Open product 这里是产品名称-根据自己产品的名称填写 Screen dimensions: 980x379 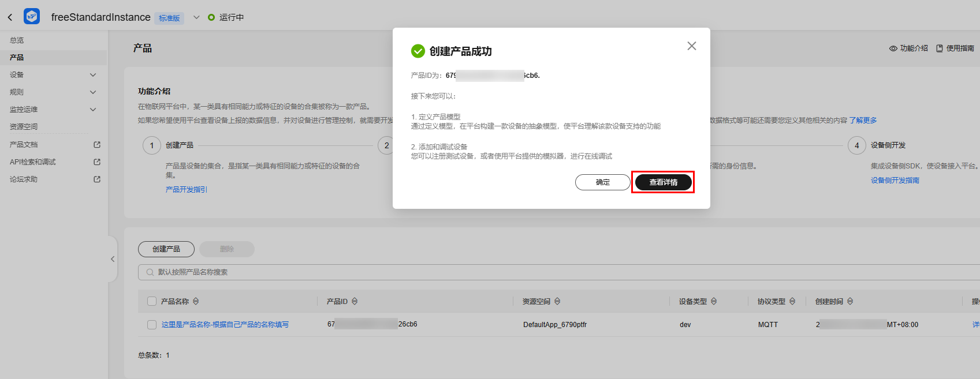(x=225, y=325)
